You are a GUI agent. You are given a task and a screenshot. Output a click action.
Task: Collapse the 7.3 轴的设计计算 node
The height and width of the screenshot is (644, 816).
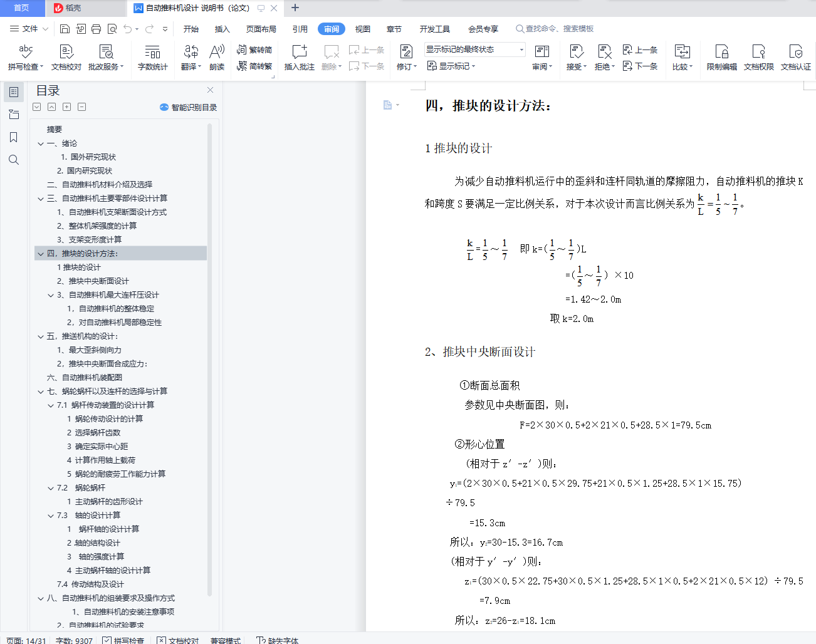(51, 516)
